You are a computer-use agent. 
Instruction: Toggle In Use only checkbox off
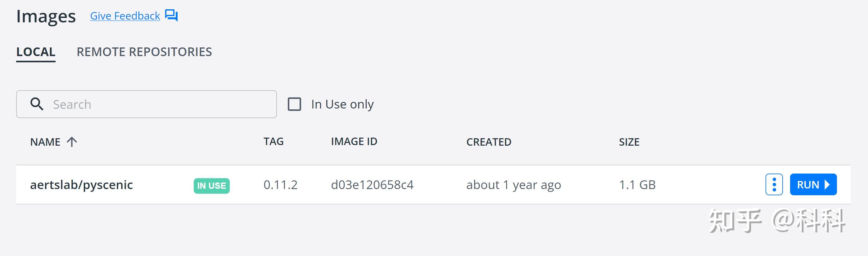pos(295,104)
